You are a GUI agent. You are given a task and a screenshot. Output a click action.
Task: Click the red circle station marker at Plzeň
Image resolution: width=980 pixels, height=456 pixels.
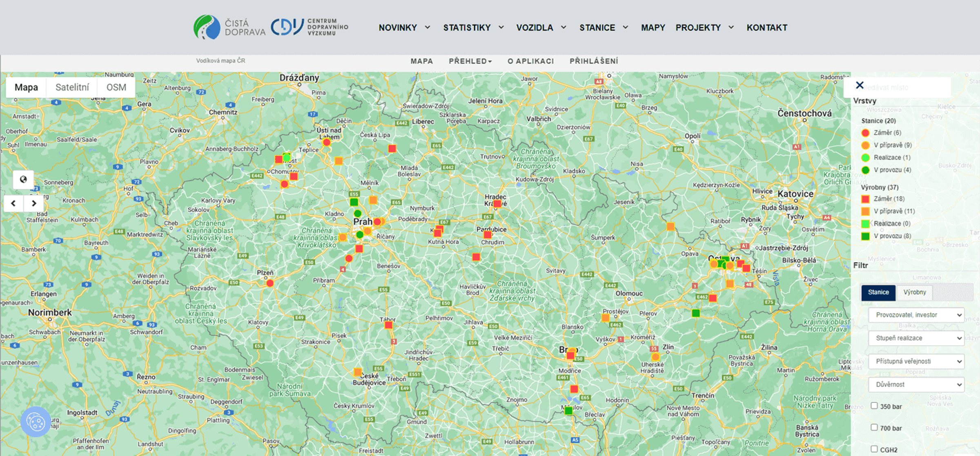pos(270,283)
